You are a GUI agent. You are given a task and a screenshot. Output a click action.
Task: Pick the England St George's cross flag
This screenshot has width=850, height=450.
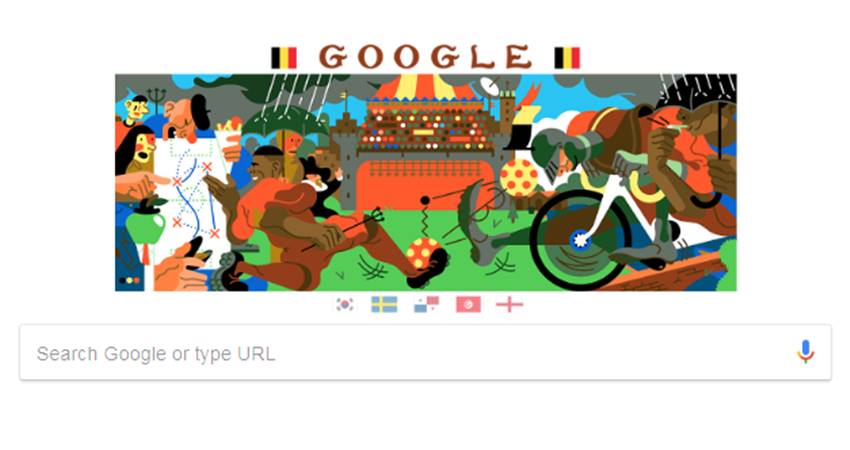pos(510,305)
